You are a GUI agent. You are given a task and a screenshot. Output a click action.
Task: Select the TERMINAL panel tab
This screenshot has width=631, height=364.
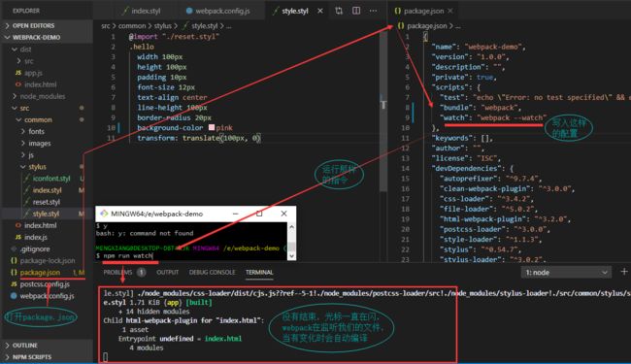(x=259, y=273)
